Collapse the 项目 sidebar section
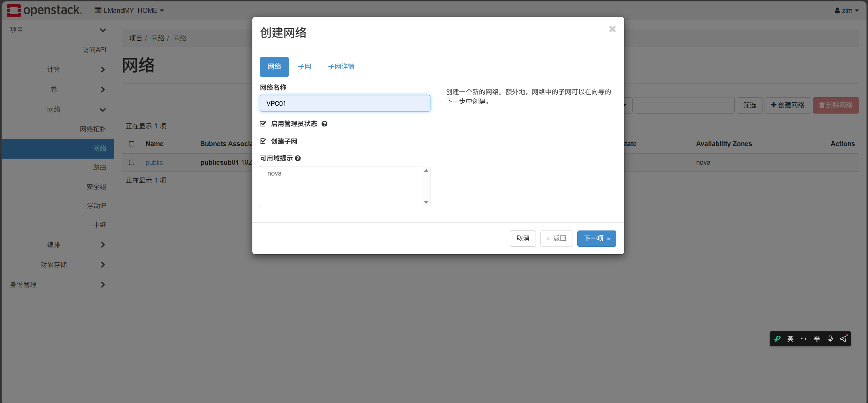This screenshot has height=403, width=868. click(58, 30)
